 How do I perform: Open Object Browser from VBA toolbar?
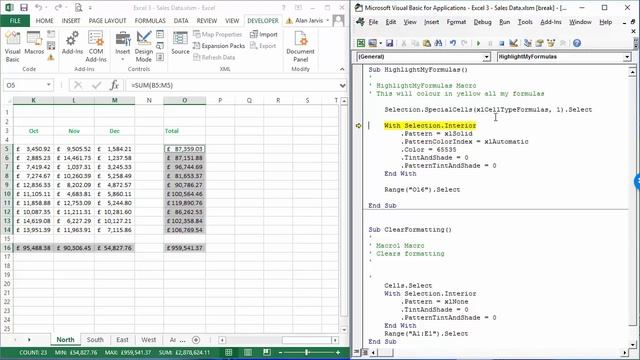click(x=551, y=43)
